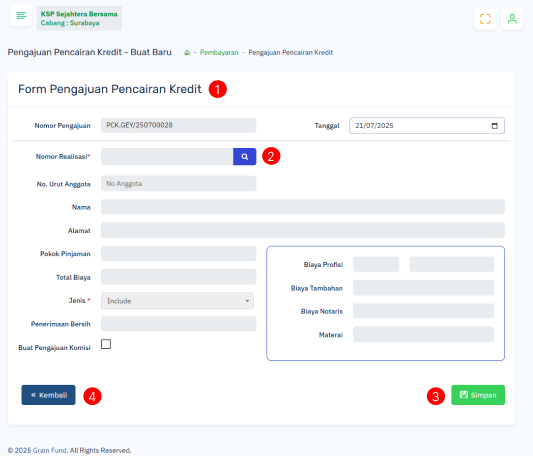Click the 'Nomor Realisasi' label
533x456 pixels.
pos(63,156)
